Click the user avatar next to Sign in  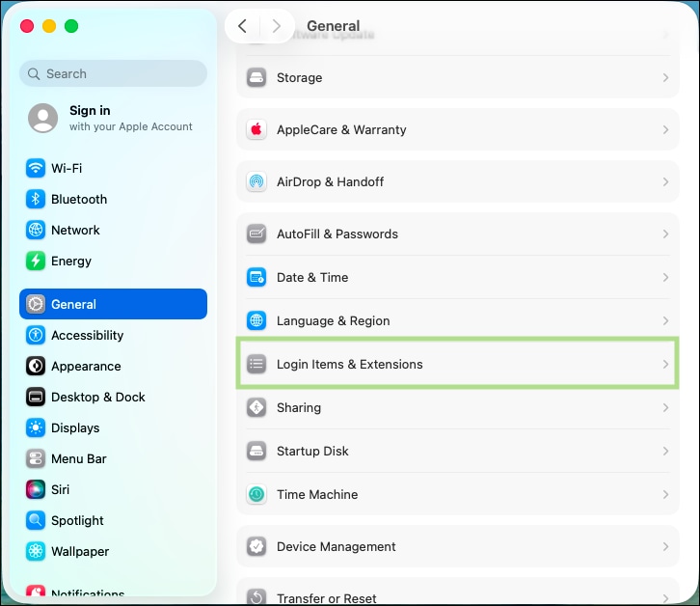pos(42,118)
